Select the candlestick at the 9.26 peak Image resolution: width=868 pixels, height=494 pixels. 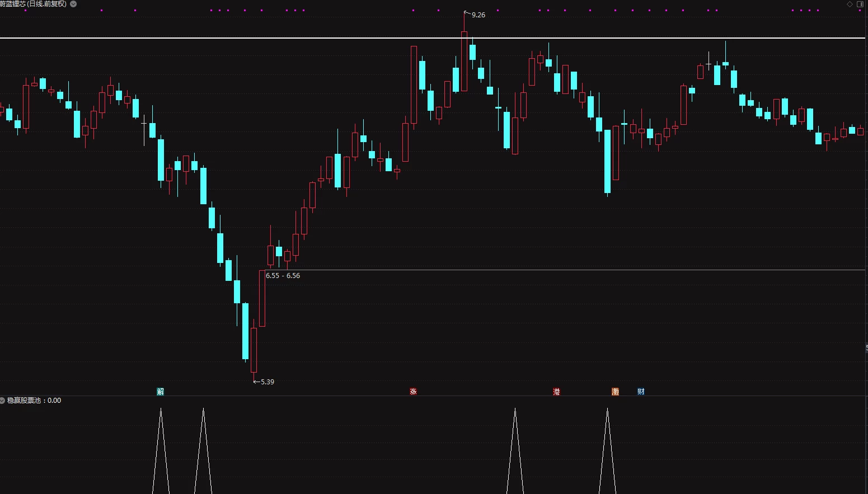coord(464,51)
